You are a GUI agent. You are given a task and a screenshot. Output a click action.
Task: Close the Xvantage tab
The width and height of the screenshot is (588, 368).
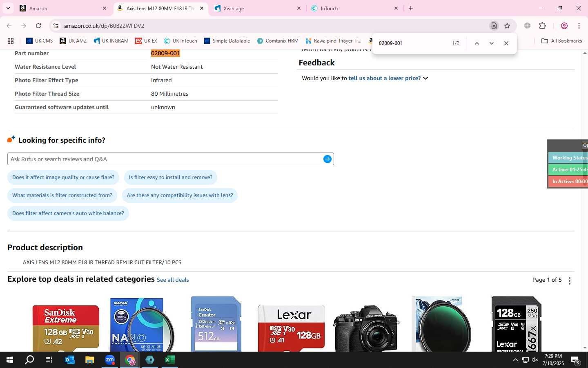pyautogui.click(x=299, y=8)
